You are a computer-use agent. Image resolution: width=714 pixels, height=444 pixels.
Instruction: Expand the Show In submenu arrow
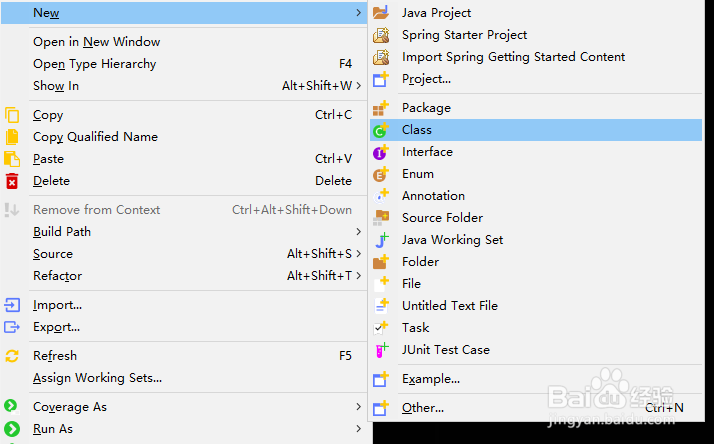coord(358,86)
